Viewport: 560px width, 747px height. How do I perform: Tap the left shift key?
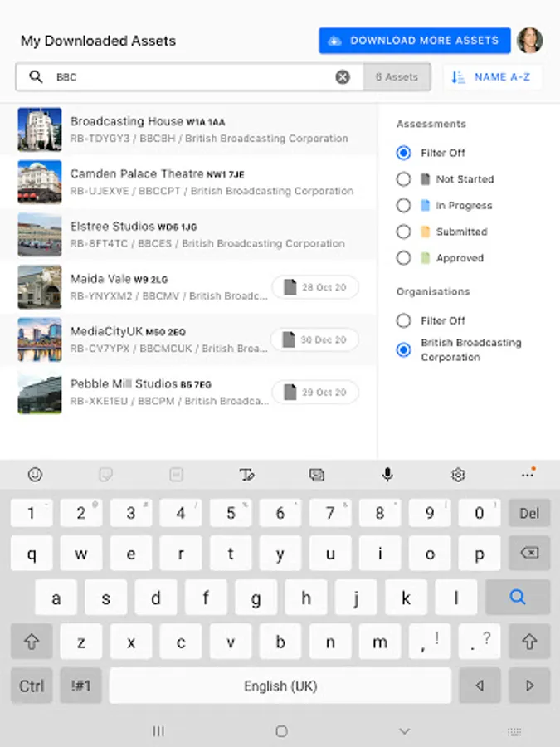click(x=32, y=642)
